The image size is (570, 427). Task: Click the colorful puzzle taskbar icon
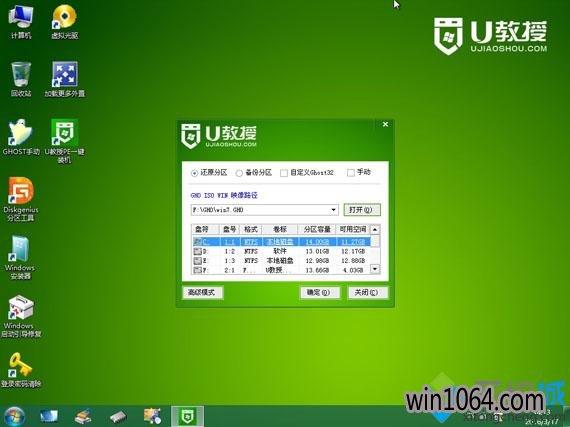[152, 416]
